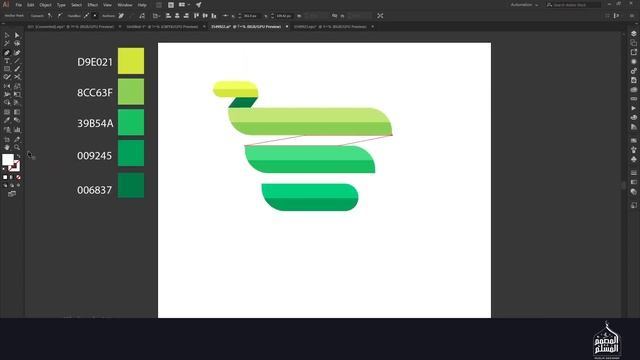Enable Draw Behind mode
The image size is (640, 360).
(x=11, y=185)
